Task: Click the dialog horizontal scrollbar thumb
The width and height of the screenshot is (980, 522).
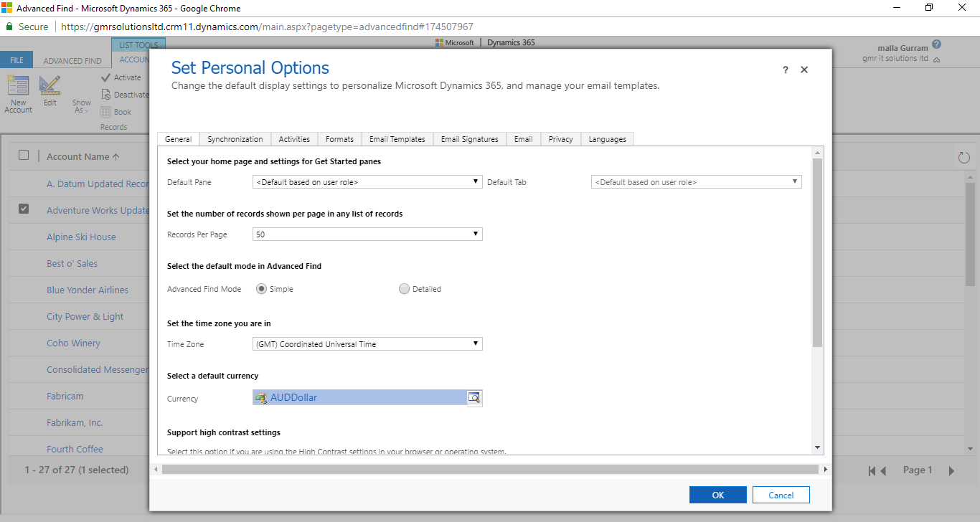Action: click(490, 469)
